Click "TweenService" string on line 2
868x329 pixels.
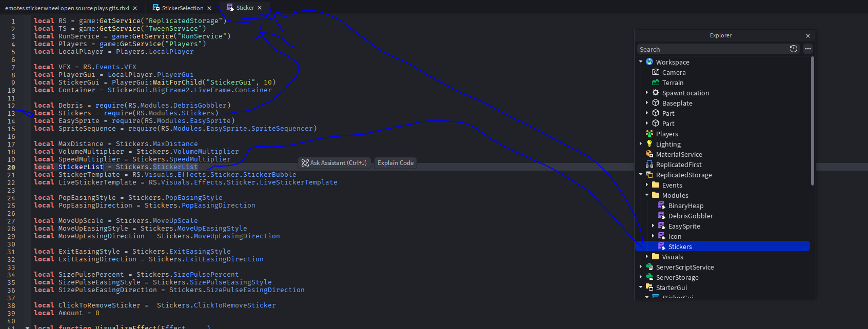pyautogui.click(x=173, y=29)
